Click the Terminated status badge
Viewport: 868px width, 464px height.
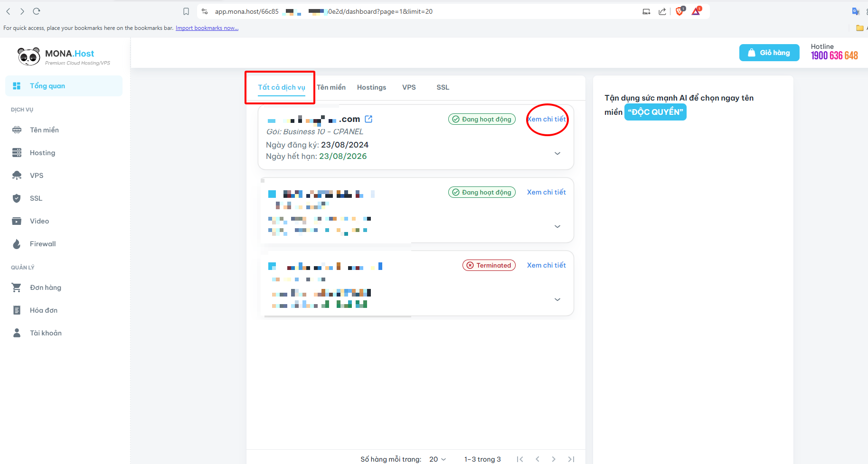point(489,265)
